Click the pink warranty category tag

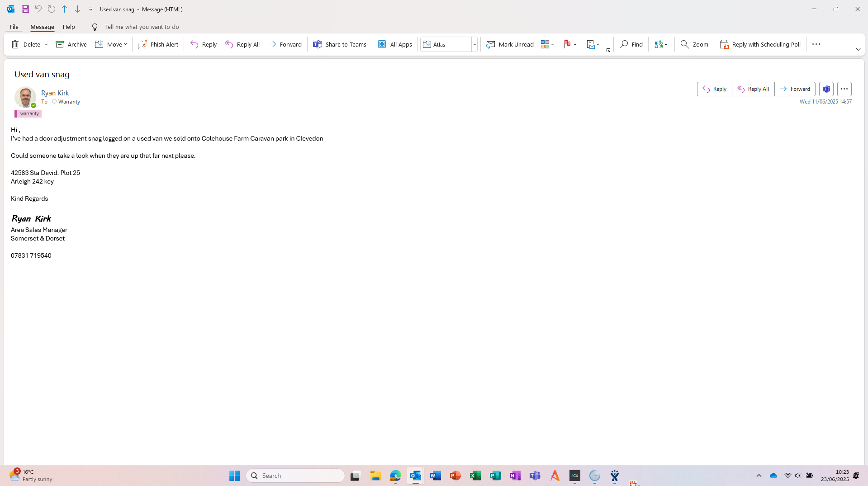pos(28,114)
